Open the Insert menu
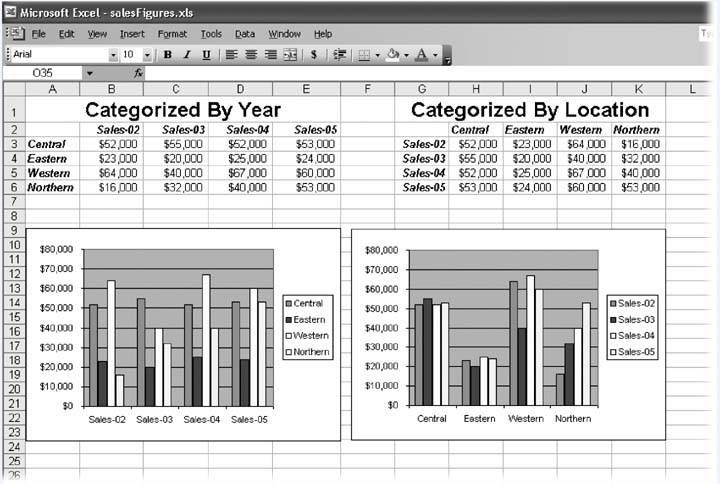This screenshot has width=720, height=484. [x=132, y=34]
